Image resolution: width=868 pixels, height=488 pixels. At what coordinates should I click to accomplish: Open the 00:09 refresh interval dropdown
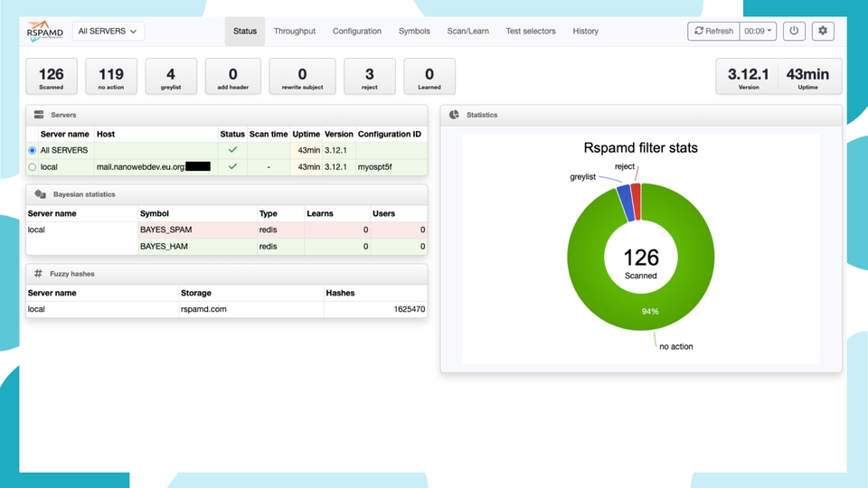click(758, 31)
